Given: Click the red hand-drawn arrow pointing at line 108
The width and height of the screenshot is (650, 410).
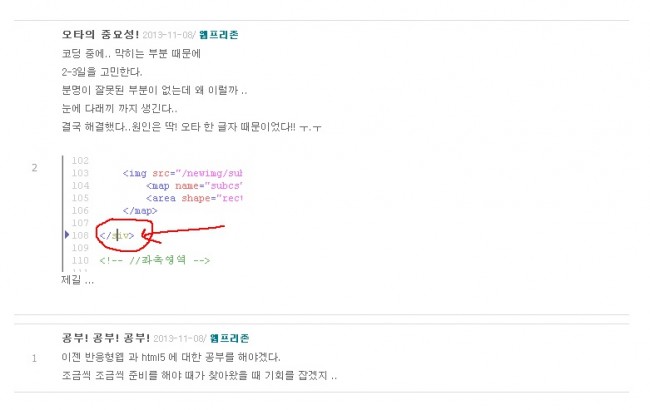Looking at the screenshot, I should pos(183,233).
